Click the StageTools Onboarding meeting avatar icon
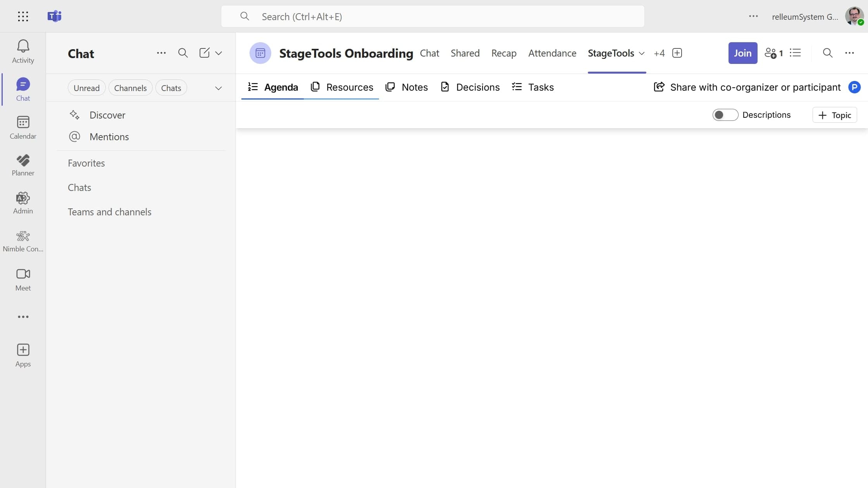This screenshot has height=488, width=868. point(260,53)
